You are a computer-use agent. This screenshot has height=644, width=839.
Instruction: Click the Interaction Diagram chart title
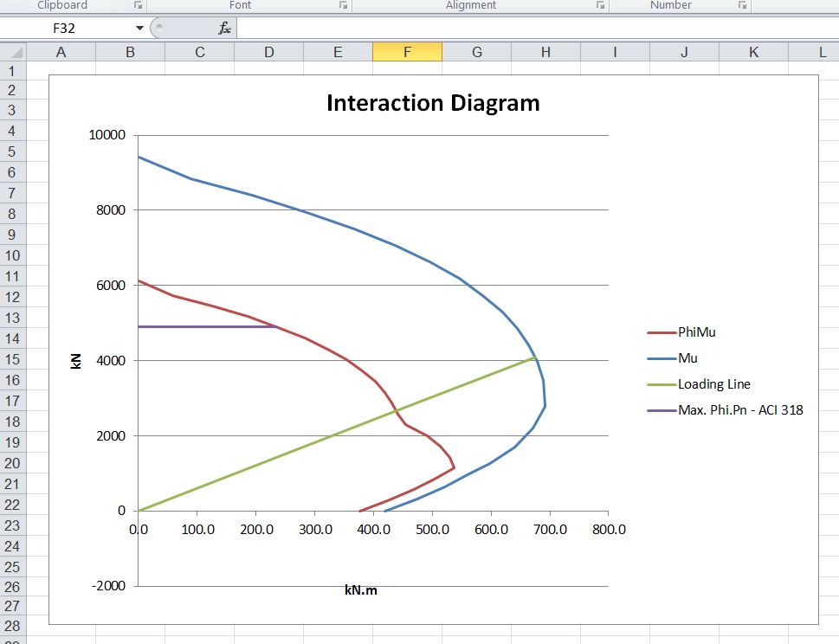click(433, 103)
